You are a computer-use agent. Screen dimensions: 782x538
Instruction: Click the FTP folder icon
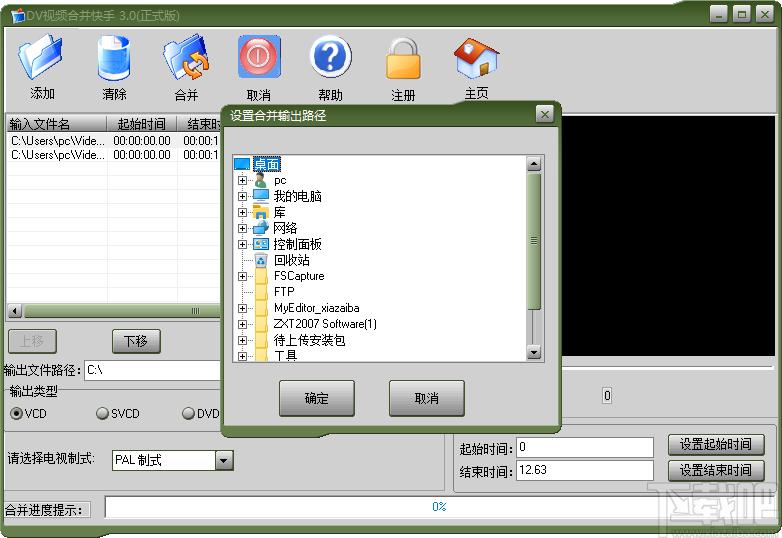[261, 292]
